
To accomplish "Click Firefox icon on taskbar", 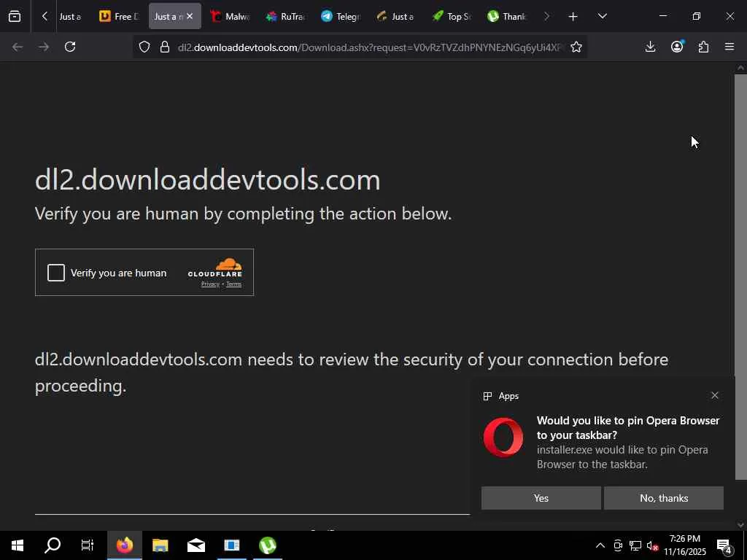I will pyautogui.click(x=124, y=545).
